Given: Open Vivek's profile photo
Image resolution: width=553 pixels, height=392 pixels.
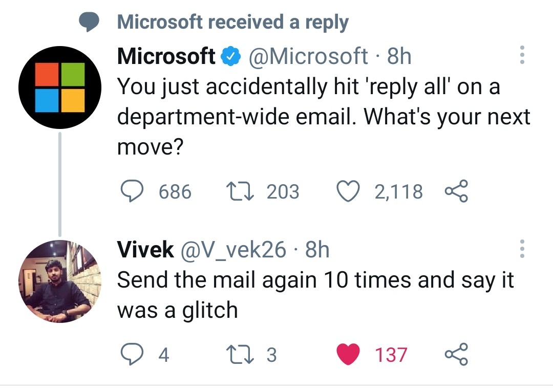Looking at the screenshot, I should (59, 281).
